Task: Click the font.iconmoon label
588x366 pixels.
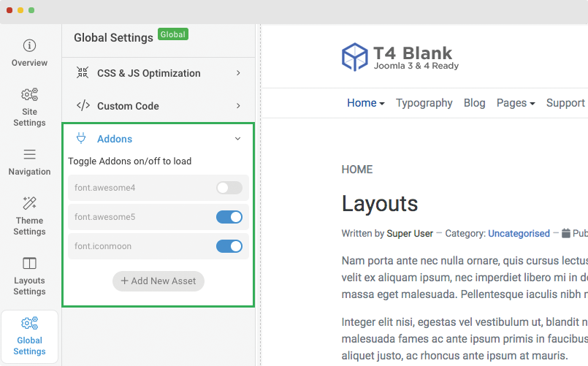Action: coord(103,246)
